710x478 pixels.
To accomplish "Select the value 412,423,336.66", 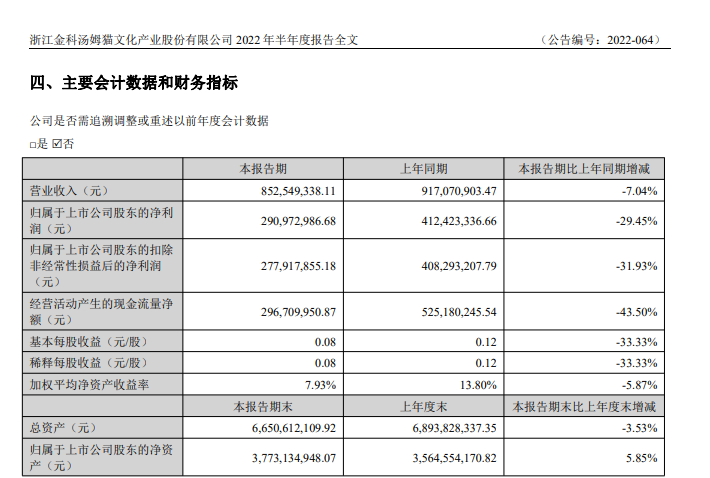I will 459,221.
